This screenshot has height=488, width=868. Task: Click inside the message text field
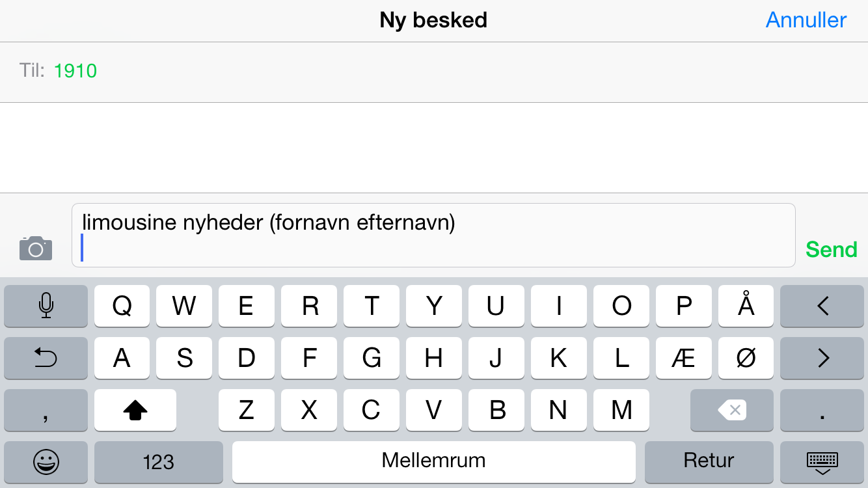pos(433,236)
